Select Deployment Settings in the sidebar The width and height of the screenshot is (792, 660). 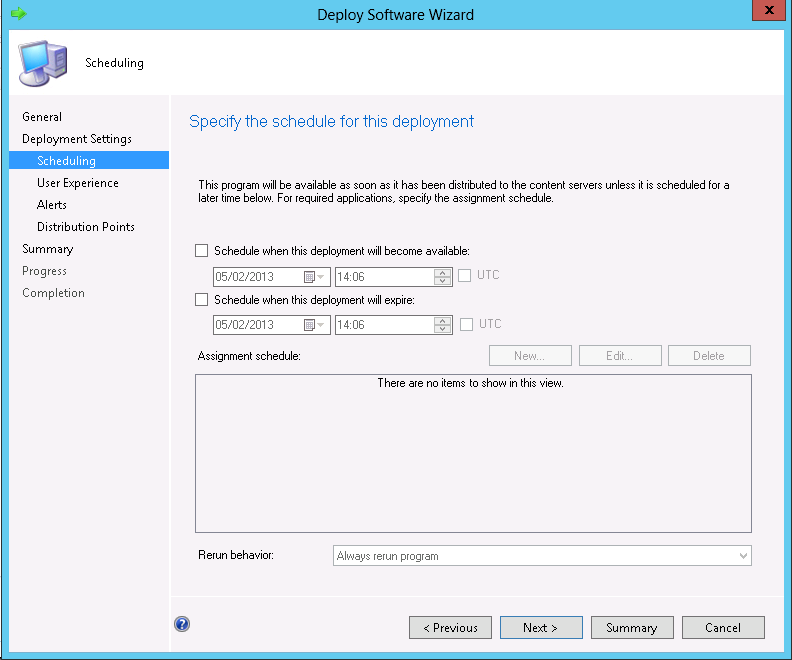click(x=77, y=139)
